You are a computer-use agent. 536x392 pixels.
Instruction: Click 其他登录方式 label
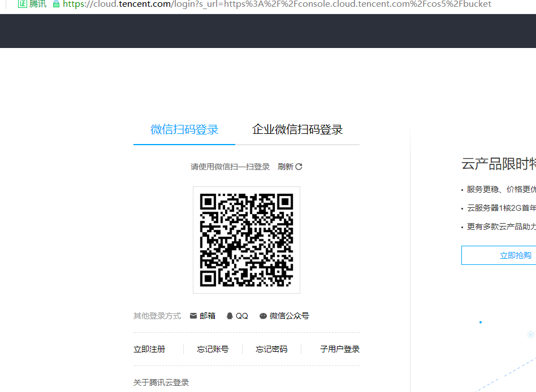click(157, 316)
